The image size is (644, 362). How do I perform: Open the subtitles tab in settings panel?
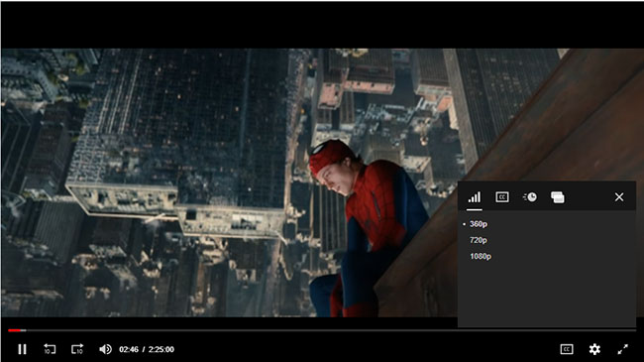coord(502,197)
